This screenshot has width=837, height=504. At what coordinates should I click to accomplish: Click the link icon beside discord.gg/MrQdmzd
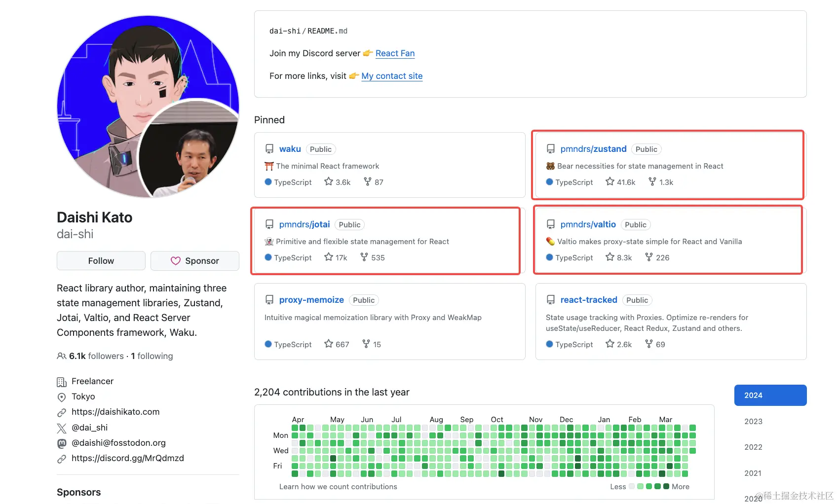(62, 459)
